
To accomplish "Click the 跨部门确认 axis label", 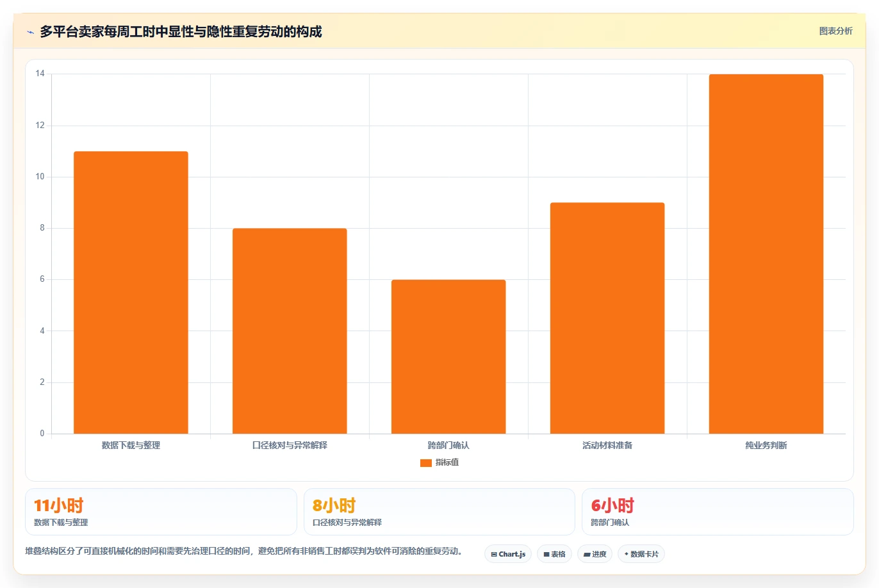I will click(x=448, y=445).
